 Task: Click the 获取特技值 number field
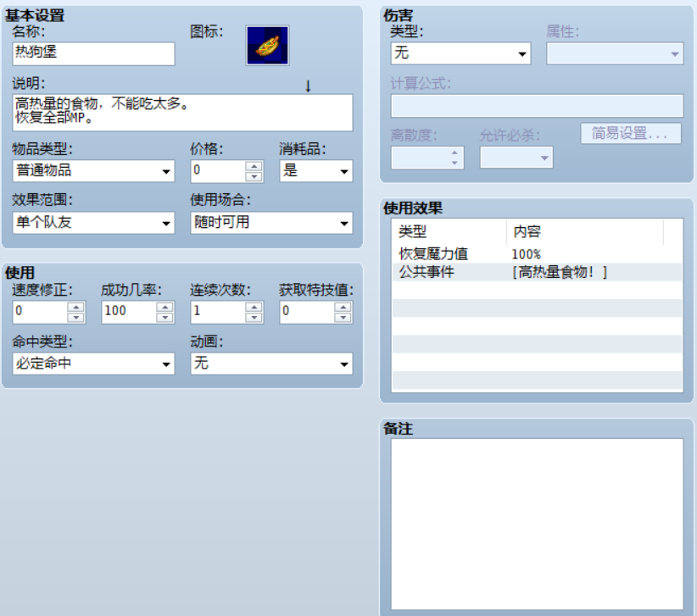pos(307,312)
